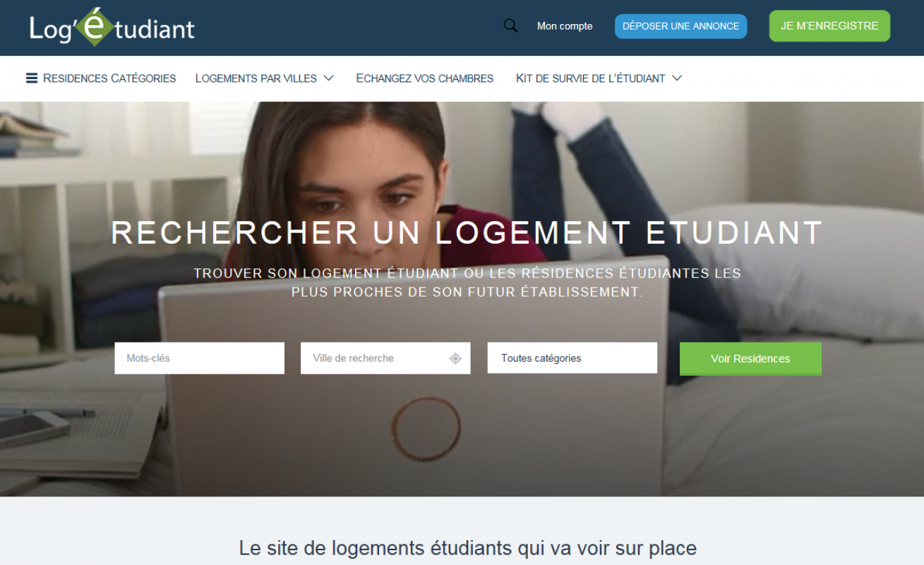The width and height of the screenshot is (924, 565).
Task: Click the search magnifier icon in header
Action: tap(510, 26)
